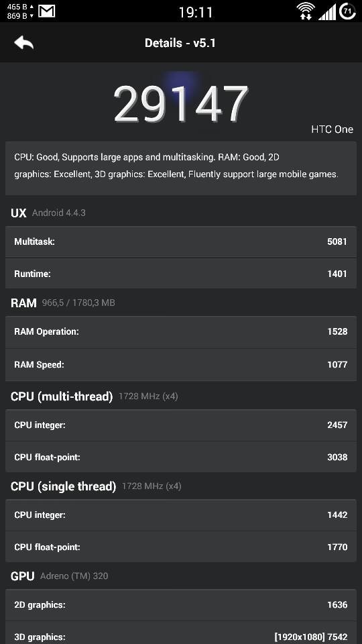This screenshot has width=362, height=644.
Task: Tap the battery percentage circle icon
Action: (348, 11)
